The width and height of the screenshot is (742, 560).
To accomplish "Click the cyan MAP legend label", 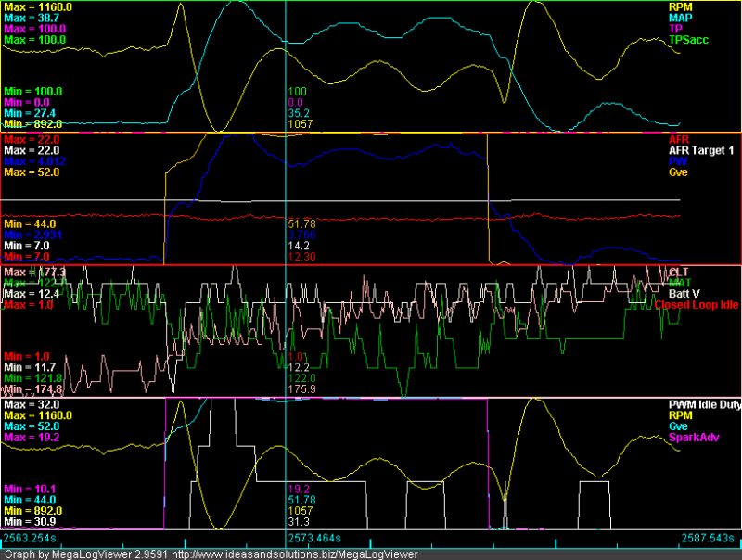I will [680, 18].
